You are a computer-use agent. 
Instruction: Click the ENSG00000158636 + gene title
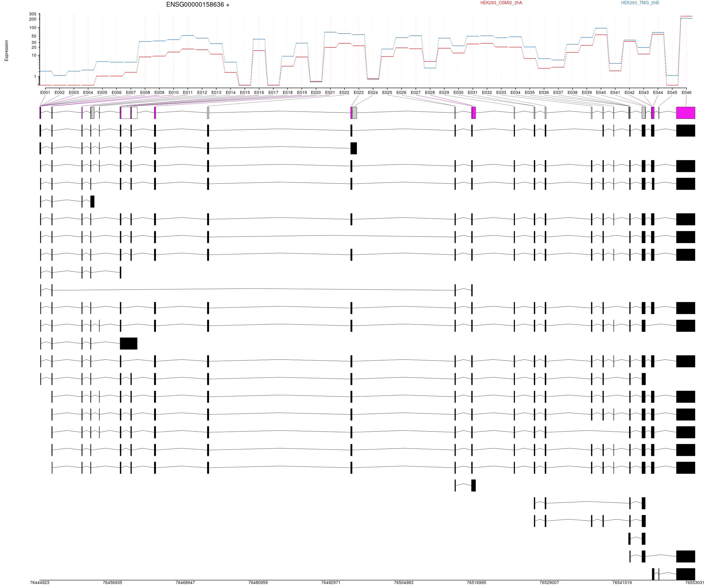(x=197, y=5)
